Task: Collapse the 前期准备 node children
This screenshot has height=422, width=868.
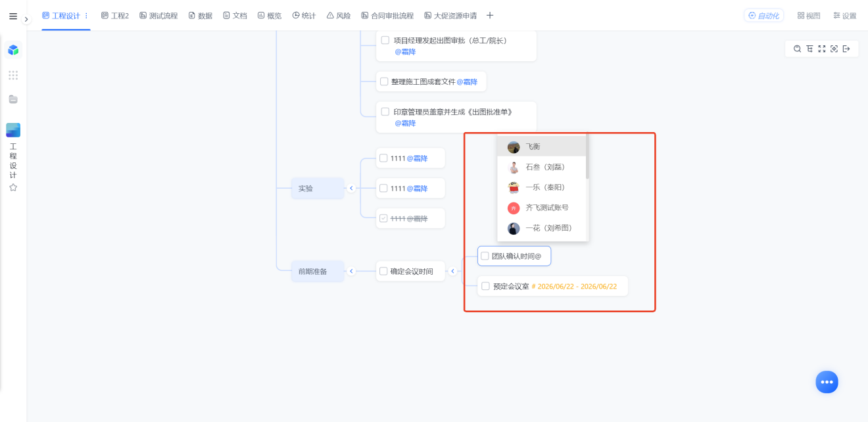Action: (x=351, y=271)
